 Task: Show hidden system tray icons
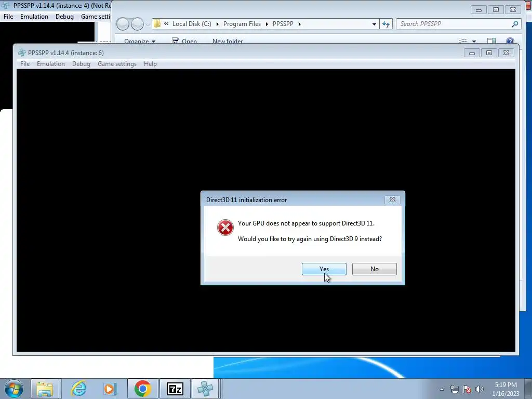(x=442, y=389)
